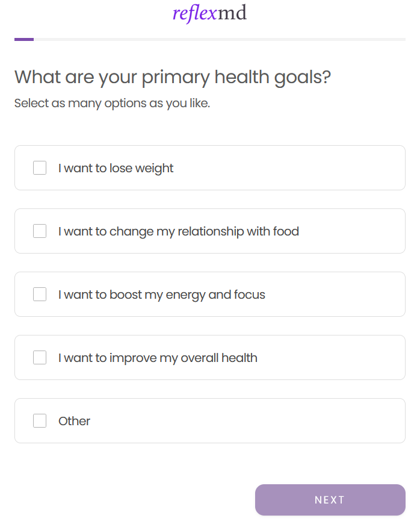Click the 'change my relationship with food' label text
420x527 pixels.
[178, 231]
